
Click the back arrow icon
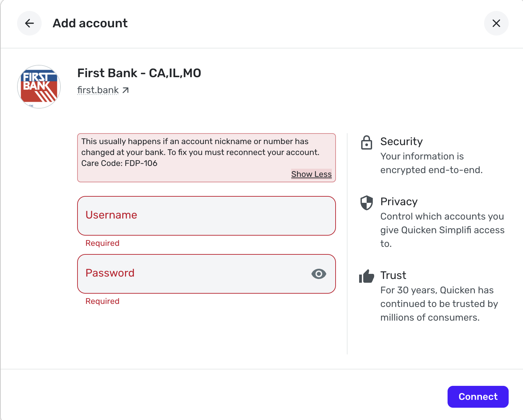(29, 23)
